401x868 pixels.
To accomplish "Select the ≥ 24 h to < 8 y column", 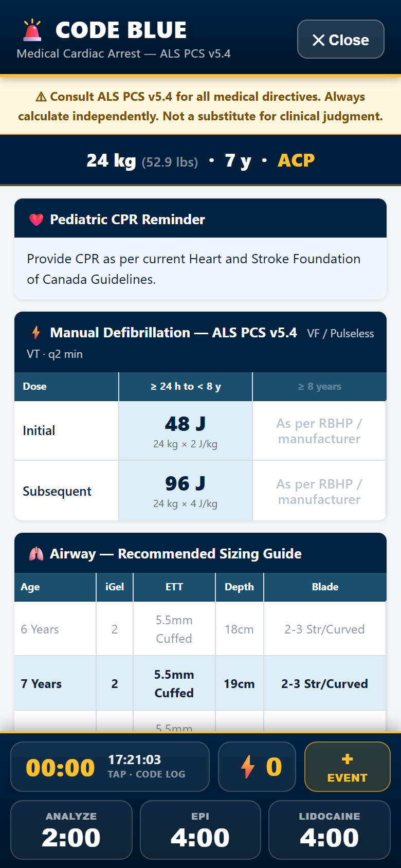I will click(x=186, y=387).
